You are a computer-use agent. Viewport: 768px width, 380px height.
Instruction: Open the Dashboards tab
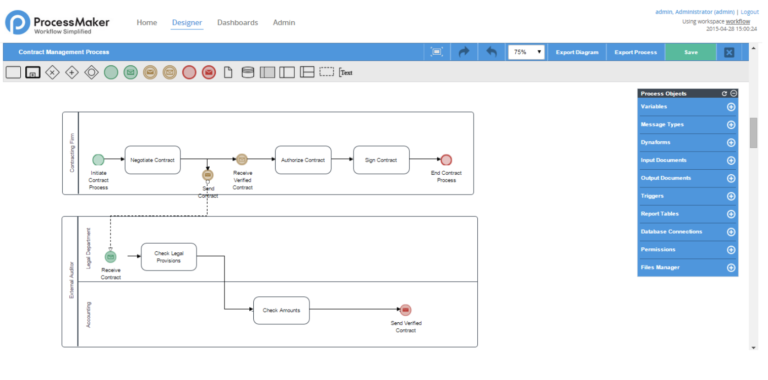click(x=238, y=23)
